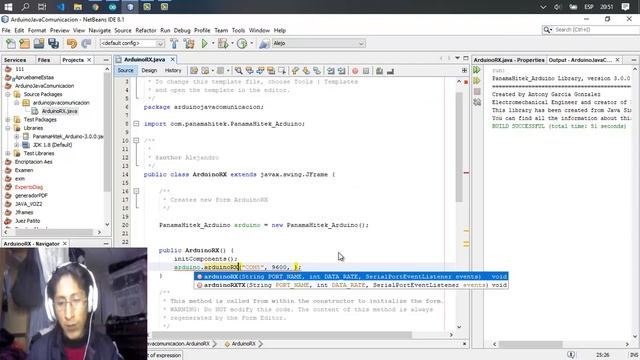Toggle the Design view button
Screen dimensions: 640x360
[x=149, y=70]
